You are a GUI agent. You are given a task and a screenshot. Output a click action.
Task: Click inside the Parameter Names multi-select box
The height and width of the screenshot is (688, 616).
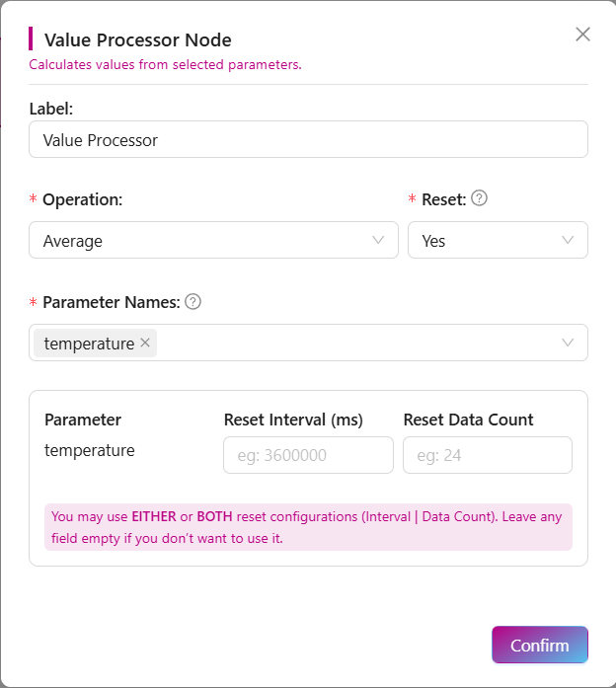coord(355,343)
